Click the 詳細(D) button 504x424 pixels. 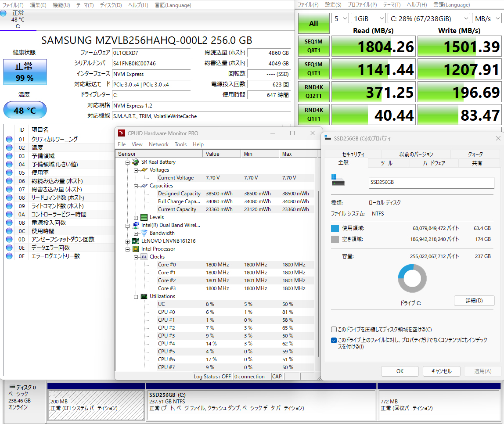474,301
